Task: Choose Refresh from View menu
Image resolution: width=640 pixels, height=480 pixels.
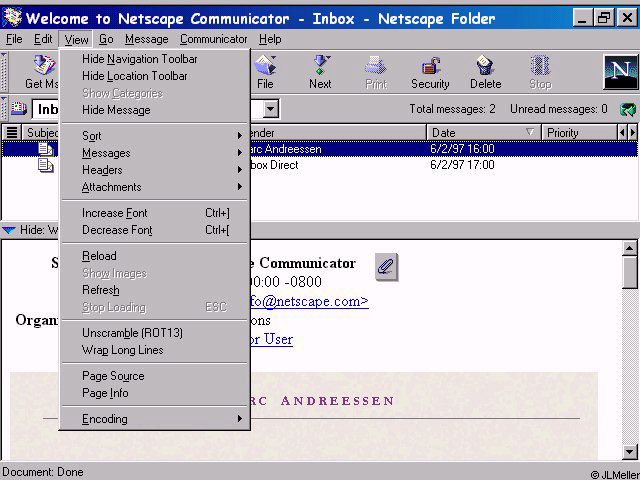Action: (154, 290)
